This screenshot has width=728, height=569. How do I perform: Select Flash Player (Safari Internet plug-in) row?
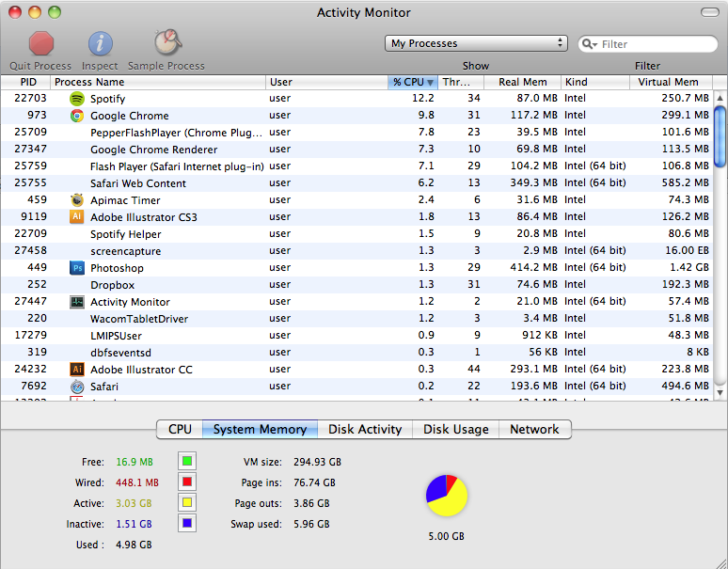coord(356,166)
